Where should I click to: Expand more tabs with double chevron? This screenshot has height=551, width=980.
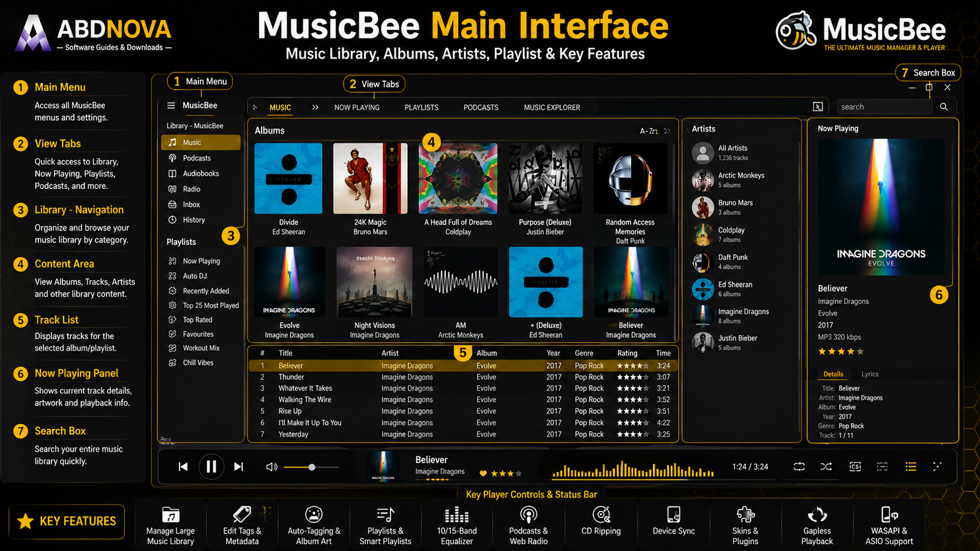click(315, 107)
